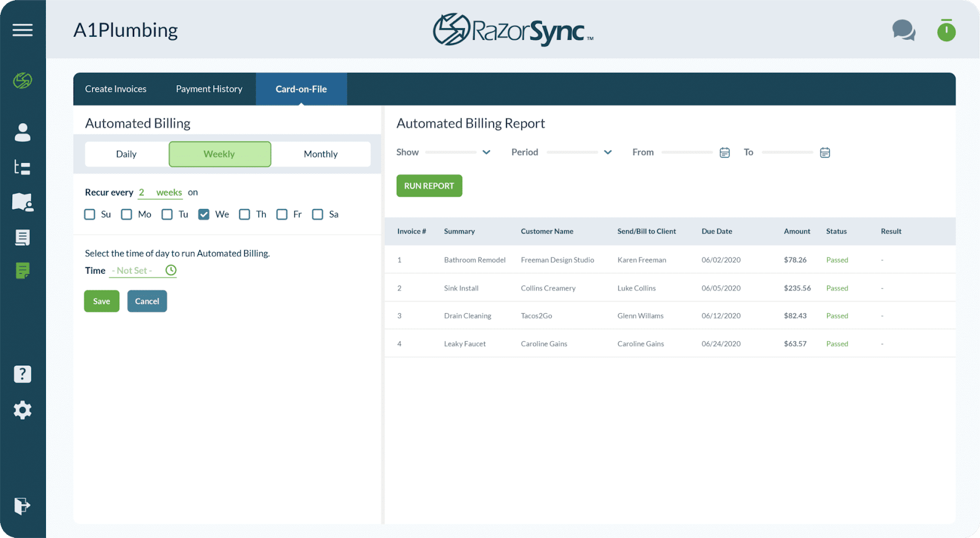Click the Save button
980x538 pixels.
pyautogui.click(x=102, y=301)
